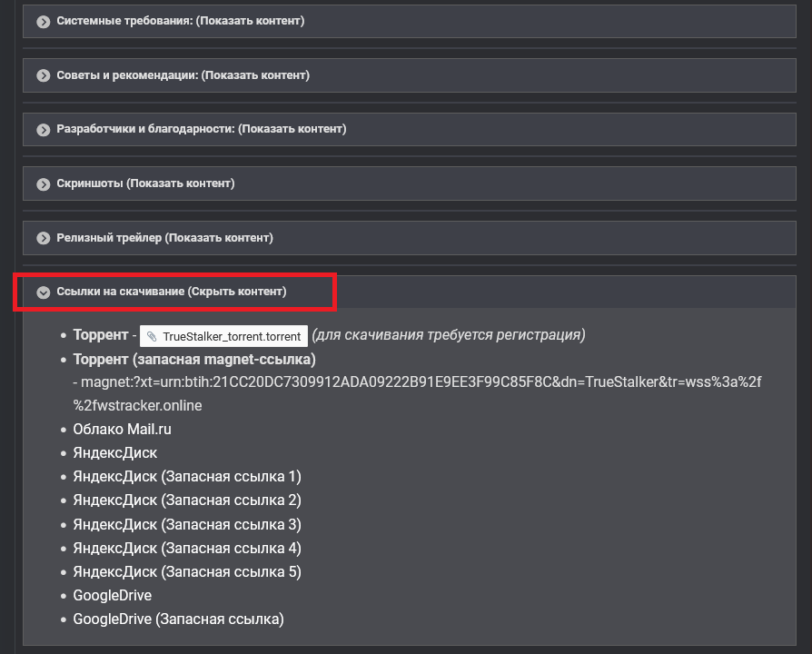Open ЯндексДиск Запасная ссылка 1
Image resolution: width=812 pixels, height=654 pixels.
pyautogui.click(x=186, y=476)
